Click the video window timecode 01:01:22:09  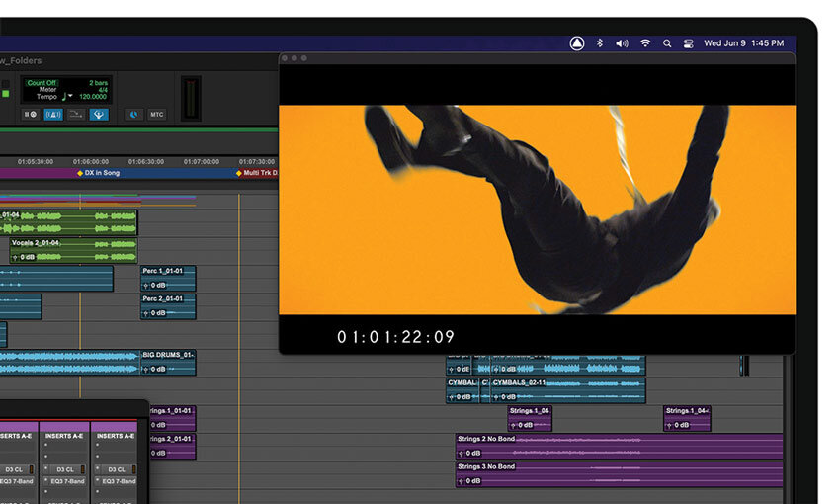(395, 337)
